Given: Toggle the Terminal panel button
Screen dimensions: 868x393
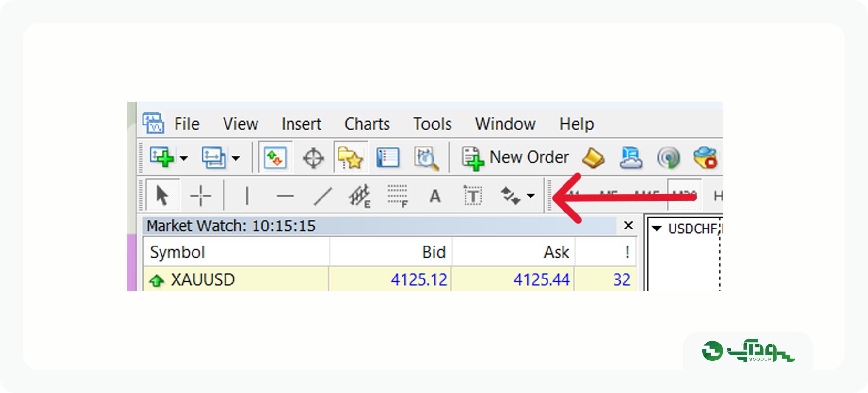Looking at the screenshot, I should 388,158.
